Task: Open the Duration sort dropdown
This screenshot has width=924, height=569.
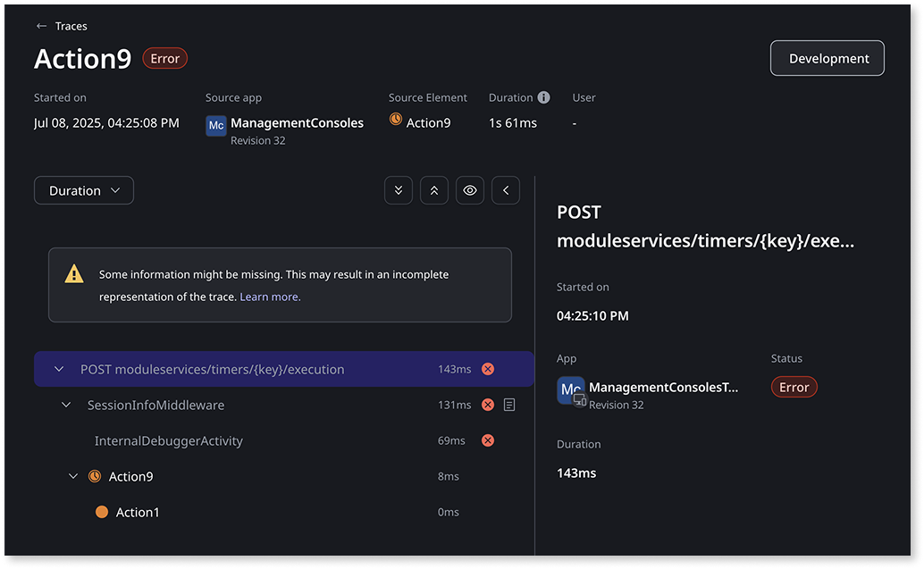Action: tap(83, 190)
